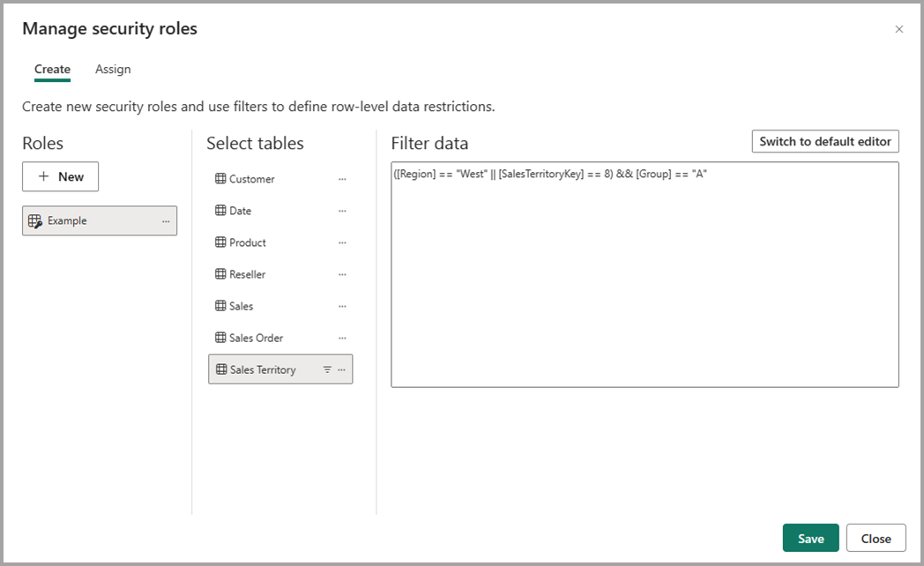The height and width of the screenshot is (566, 924).
Task: Click the filter icon on Sales Territory
Action: tap(327, 370)
